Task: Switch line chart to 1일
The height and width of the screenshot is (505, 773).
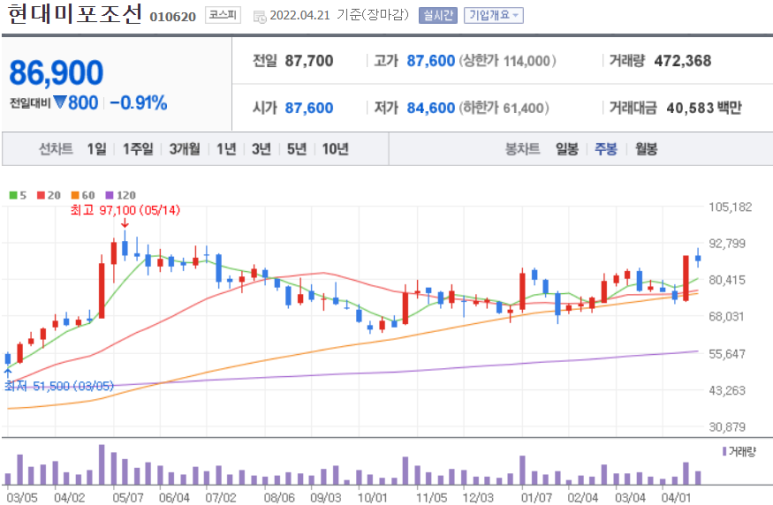Action: (x=96, y=149)
